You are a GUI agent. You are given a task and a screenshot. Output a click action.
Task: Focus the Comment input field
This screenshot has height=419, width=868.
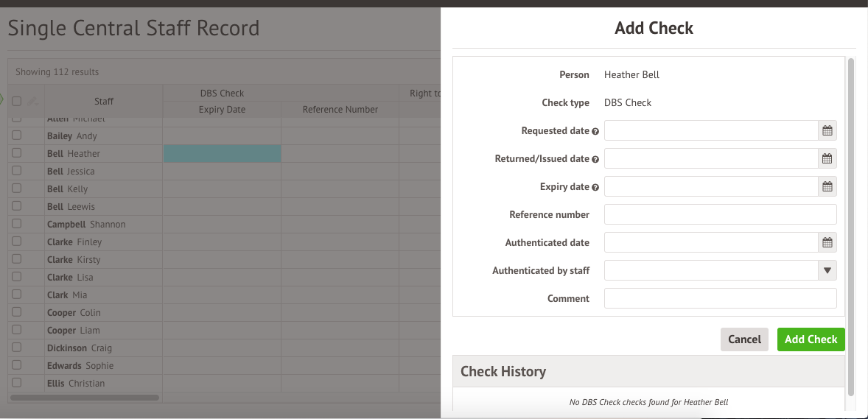(720, 298)
